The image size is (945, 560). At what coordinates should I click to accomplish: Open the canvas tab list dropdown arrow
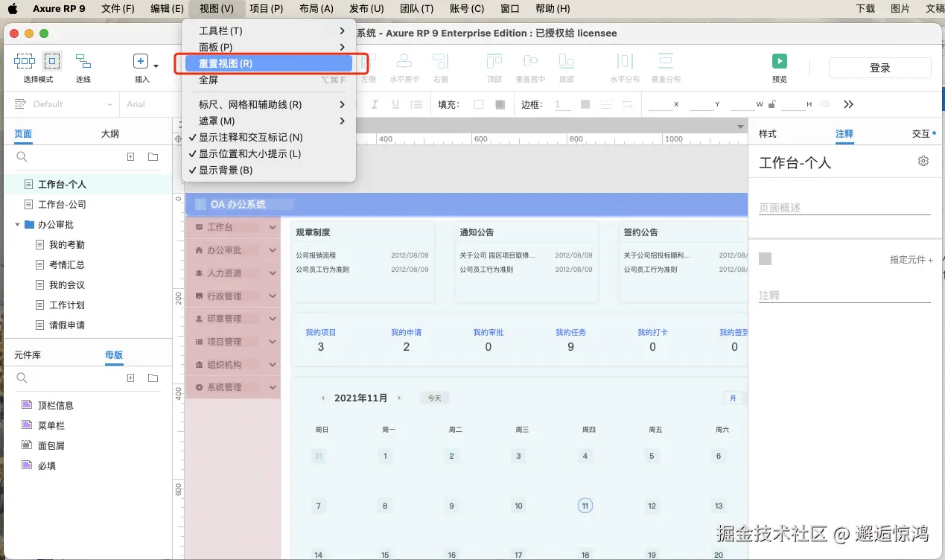(739, 127)
